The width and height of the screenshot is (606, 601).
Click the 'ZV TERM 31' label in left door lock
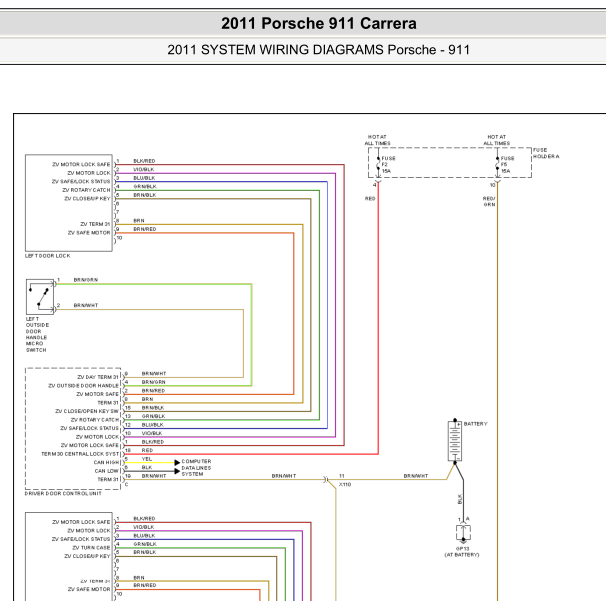(95, 224)
